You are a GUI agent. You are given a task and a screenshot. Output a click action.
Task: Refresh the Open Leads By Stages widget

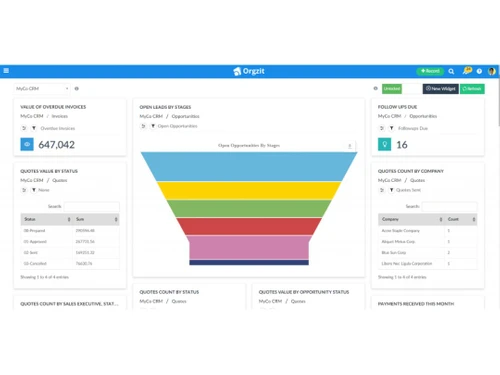[x=143, y=126]
